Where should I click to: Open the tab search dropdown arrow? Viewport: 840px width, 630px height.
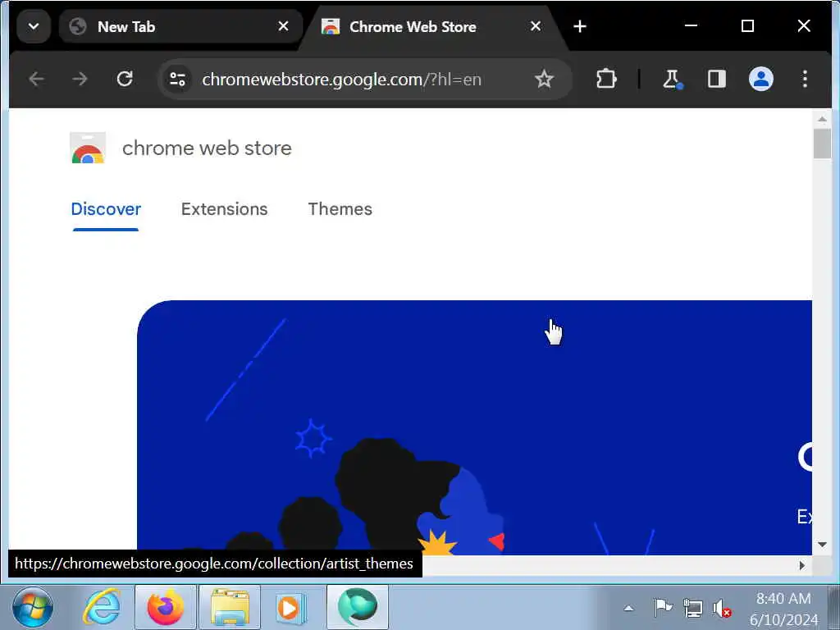point(33,26)
